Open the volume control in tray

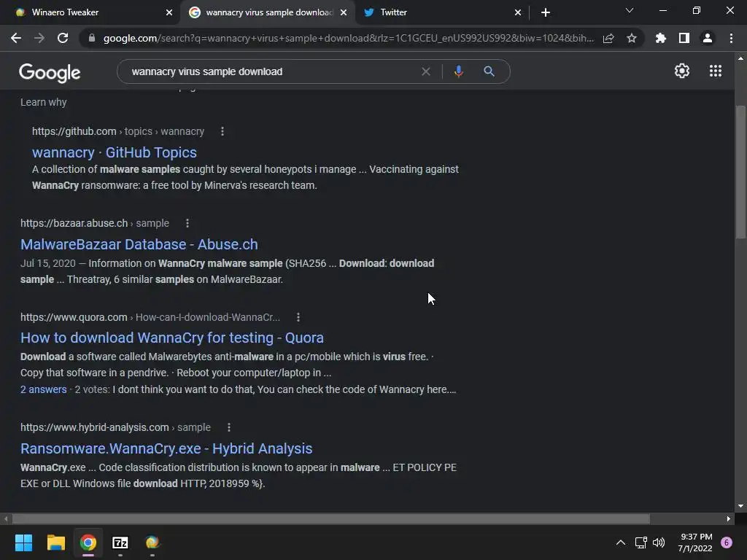659,542
